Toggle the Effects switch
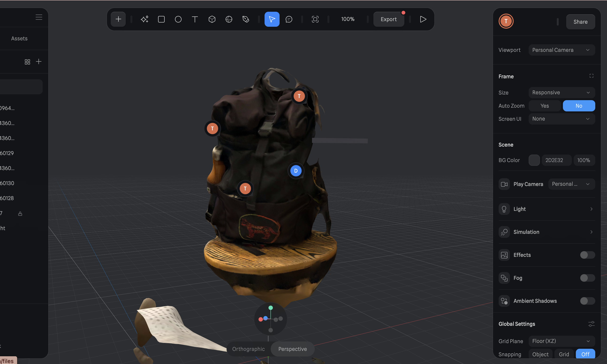Screen dimensions: 607x364 (x=587, y=255)
